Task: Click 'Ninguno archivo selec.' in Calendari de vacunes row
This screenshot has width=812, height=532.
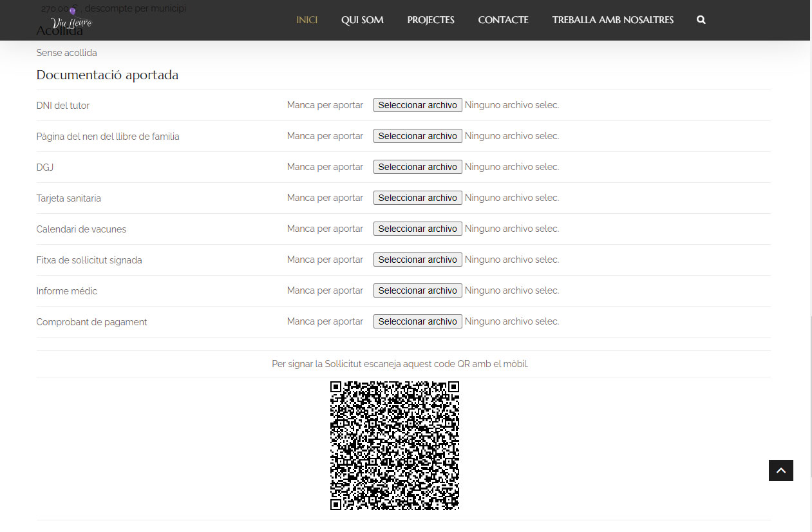Action: click(512, 229)
